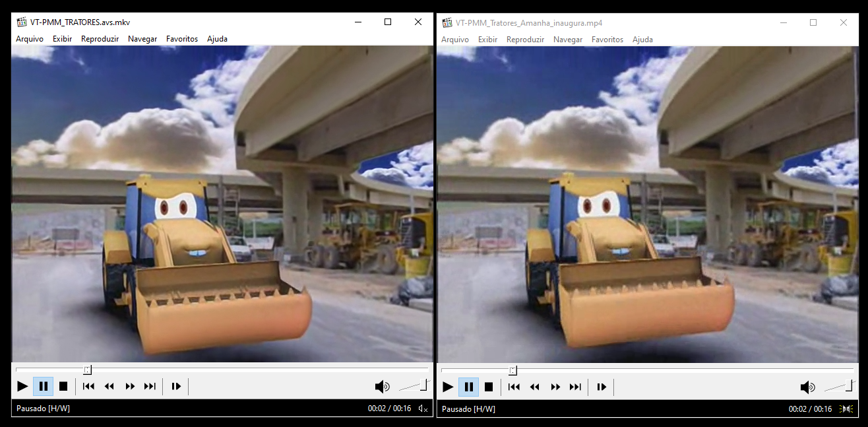This screenshot has height=427, width=868.
Task: Click Stop in the TRATORES.avs.mkv window
Action: tap(63, 386)
